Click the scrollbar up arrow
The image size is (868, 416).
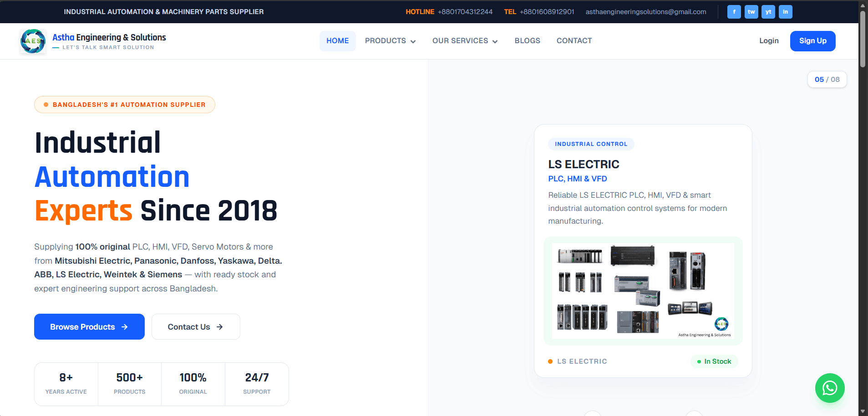click(x=863, y=5)
